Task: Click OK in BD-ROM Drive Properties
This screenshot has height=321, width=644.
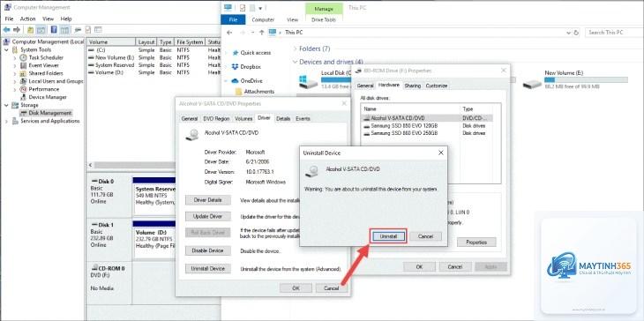Action: (419, 267)
